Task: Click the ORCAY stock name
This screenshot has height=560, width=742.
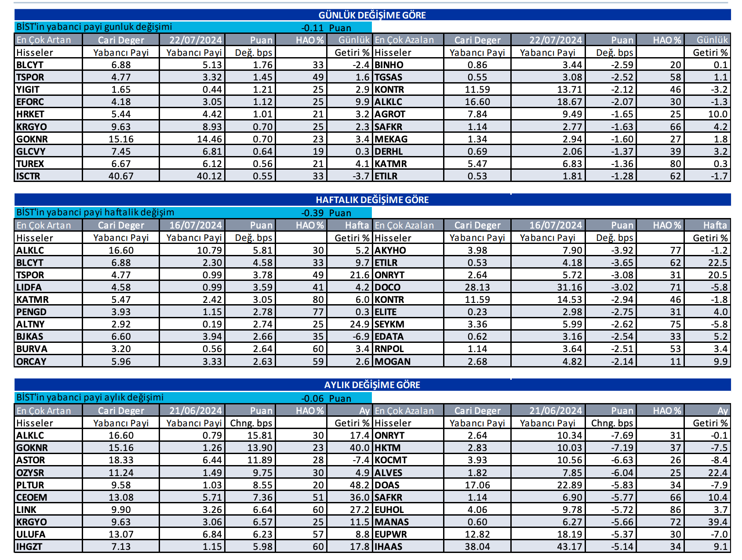Action: [x=31, y=362]
